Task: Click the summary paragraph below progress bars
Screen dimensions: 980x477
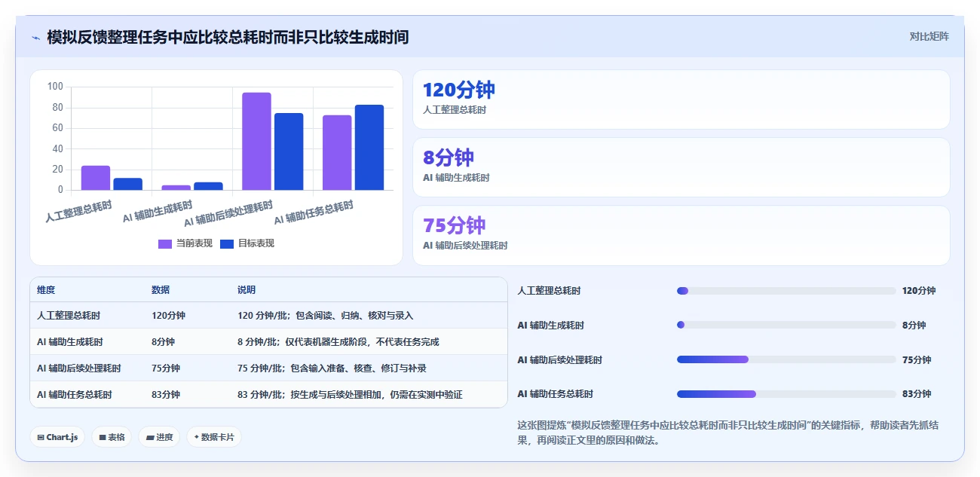Action: point(727,433)
